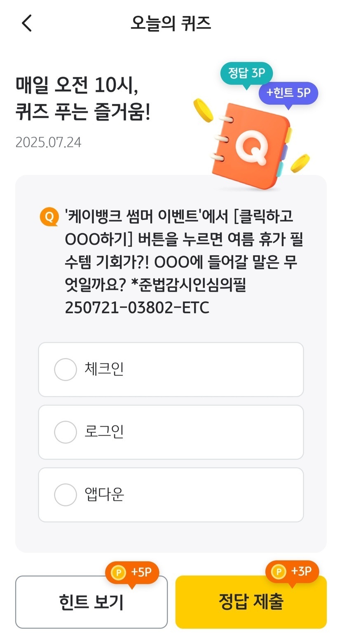Choose the 앱다운 answer label
Image resolution: width=342 pixels, height=644 pixels.
104,495
